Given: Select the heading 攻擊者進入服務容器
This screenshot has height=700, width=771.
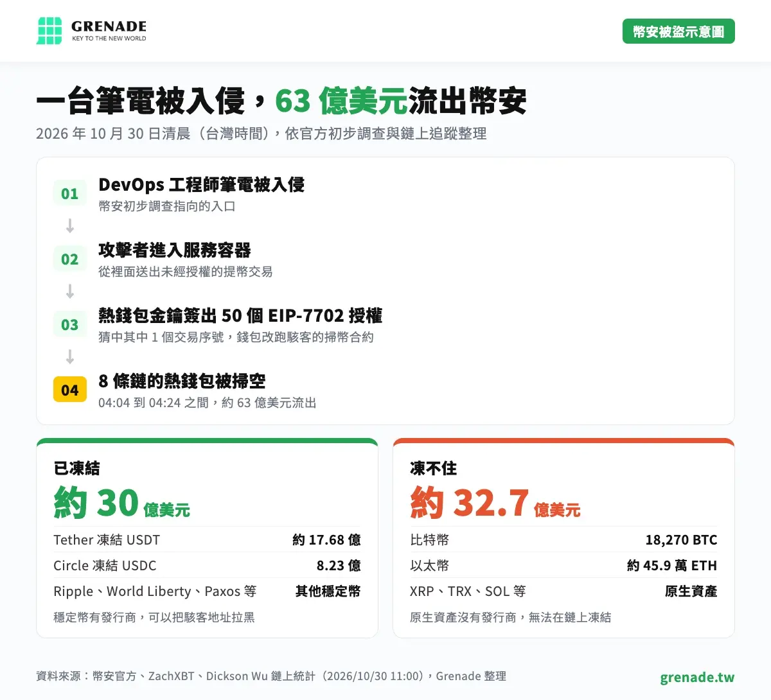Looking at the screenshot, I should [x=175, y=250].
